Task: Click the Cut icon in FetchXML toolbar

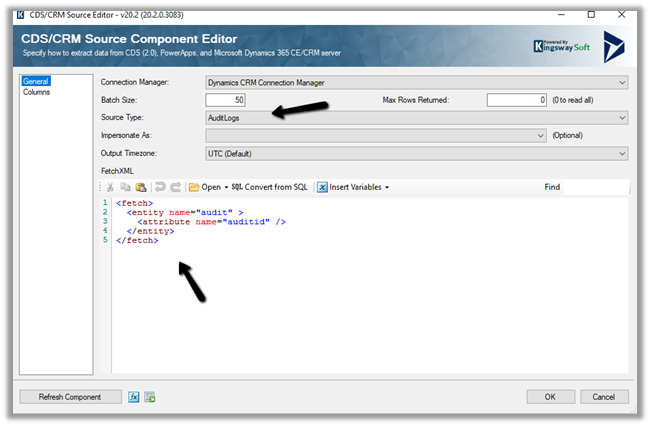Action: (x=109, y=187)
